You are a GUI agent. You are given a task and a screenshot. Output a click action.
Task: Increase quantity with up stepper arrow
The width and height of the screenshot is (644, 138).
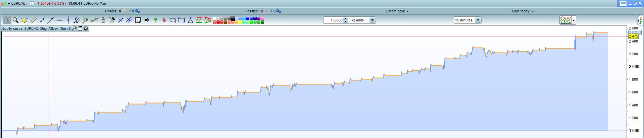346,19
